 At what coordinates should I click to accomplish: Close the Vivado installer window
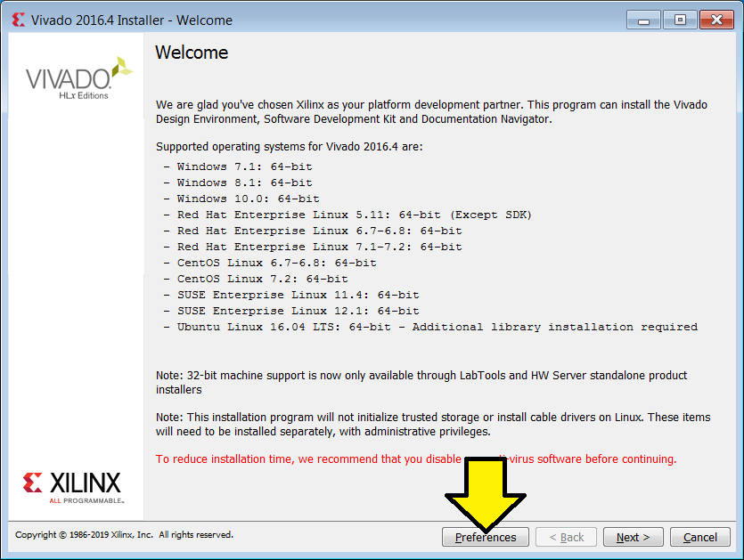point(716,20)
